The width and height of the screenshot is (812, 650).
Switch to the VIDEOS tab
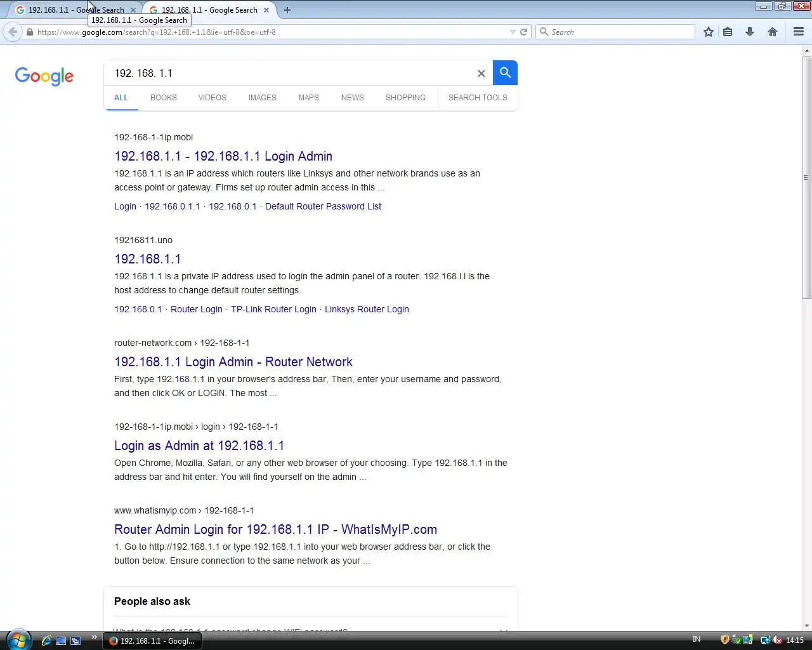(213, 98)
